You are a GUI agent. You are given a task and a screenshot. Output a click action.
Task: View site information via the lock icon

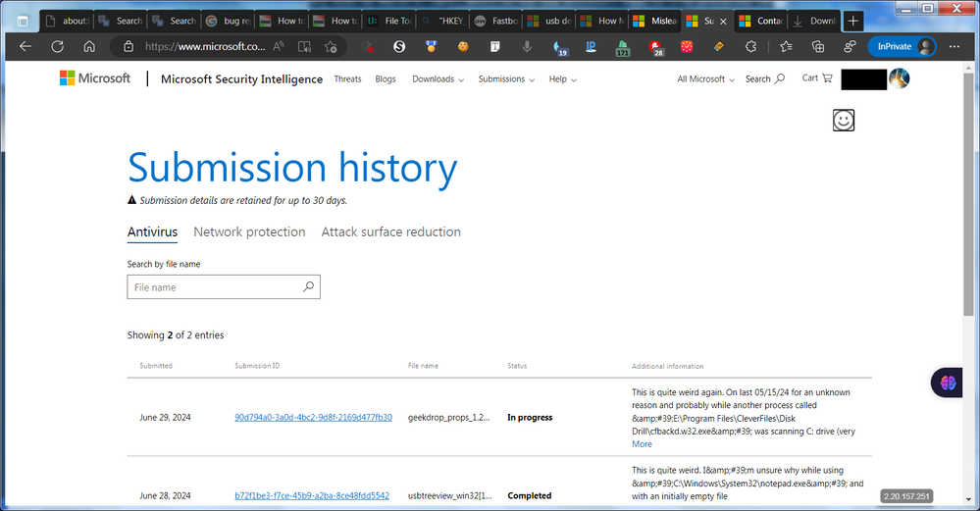click(129, 46)
